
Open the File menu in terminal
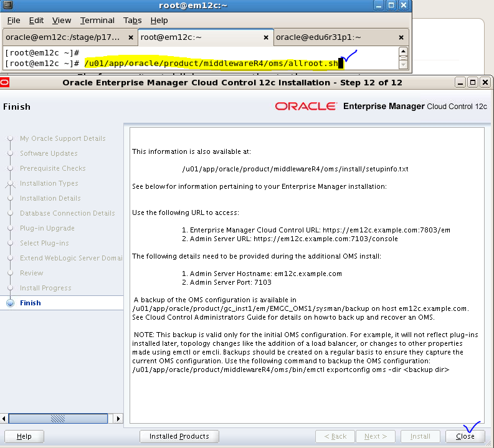(x=14, y=21)
